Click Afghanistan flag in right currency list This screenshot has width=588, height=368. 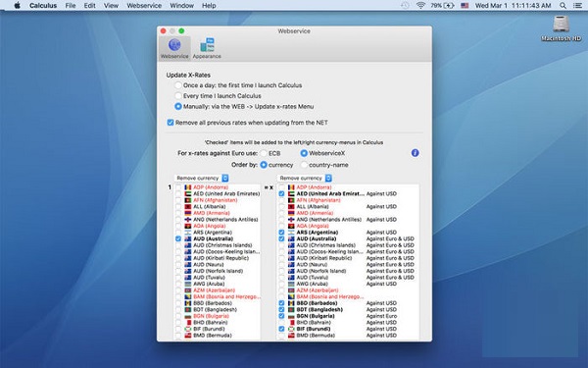291,200
